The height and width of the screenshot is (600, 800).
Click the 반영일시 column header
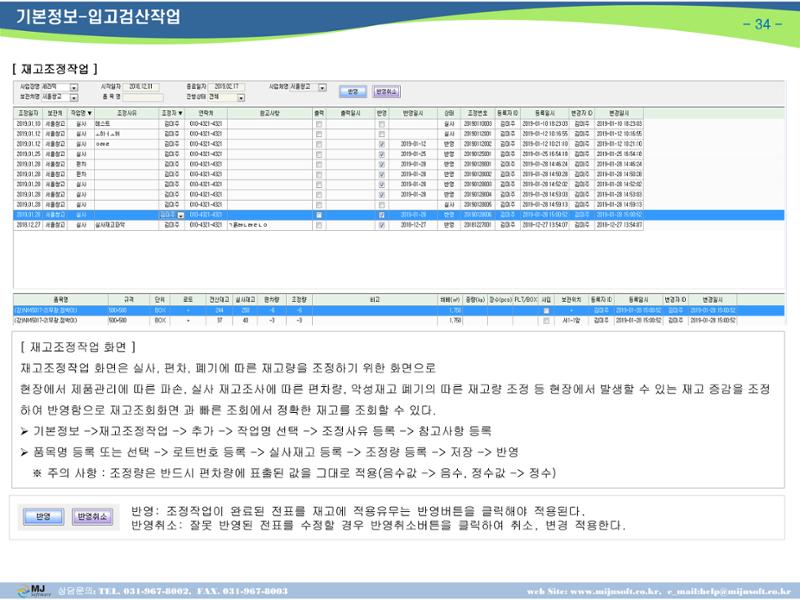[413, 113]
